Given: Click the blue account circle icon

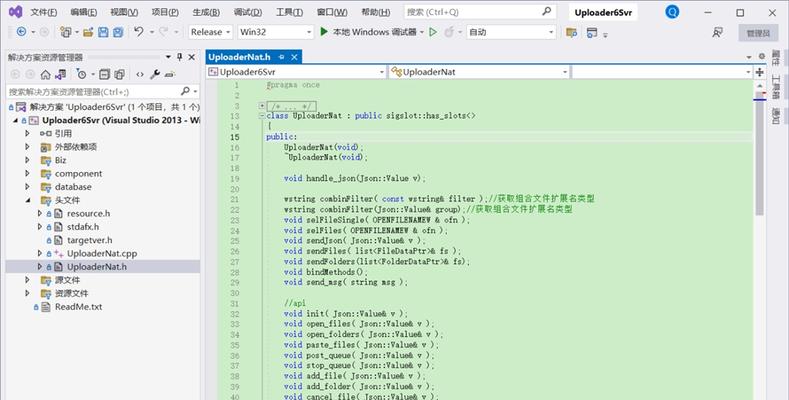Looking at the screenshot, I should point(672,12).
